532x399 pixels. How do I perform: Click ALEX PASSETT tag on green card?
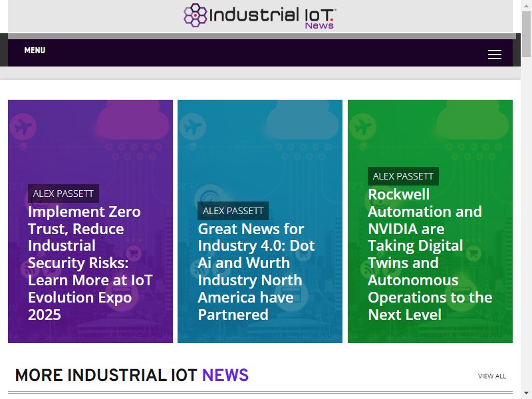tap(403, 176)
